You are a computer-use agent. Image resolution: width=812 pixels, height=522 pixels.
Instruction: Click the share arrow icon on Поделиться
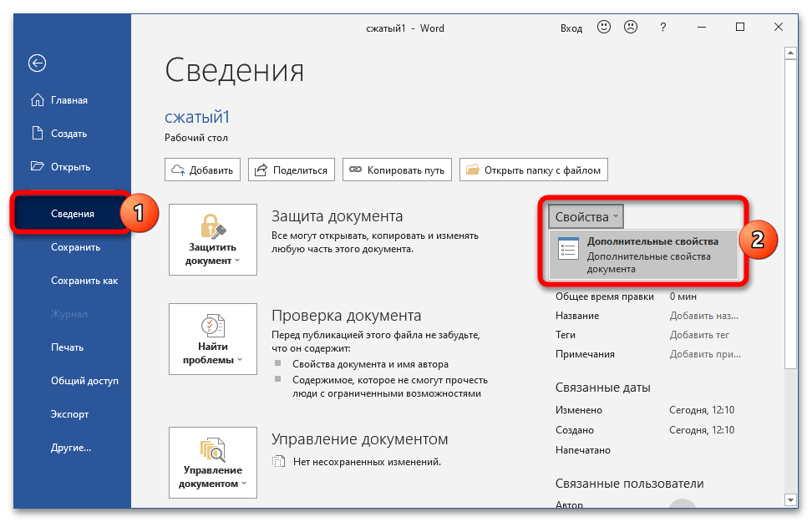click(261, 170)
